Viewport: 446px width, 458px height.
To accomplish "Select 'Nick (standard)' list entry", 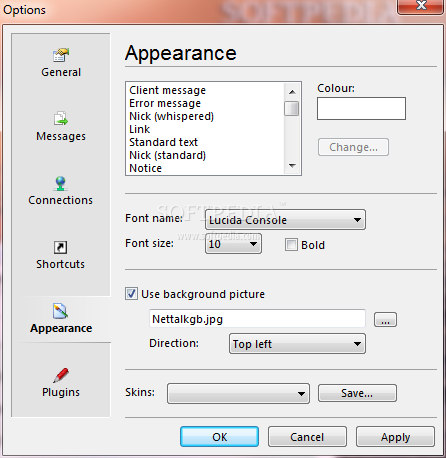I will (168, 155).
